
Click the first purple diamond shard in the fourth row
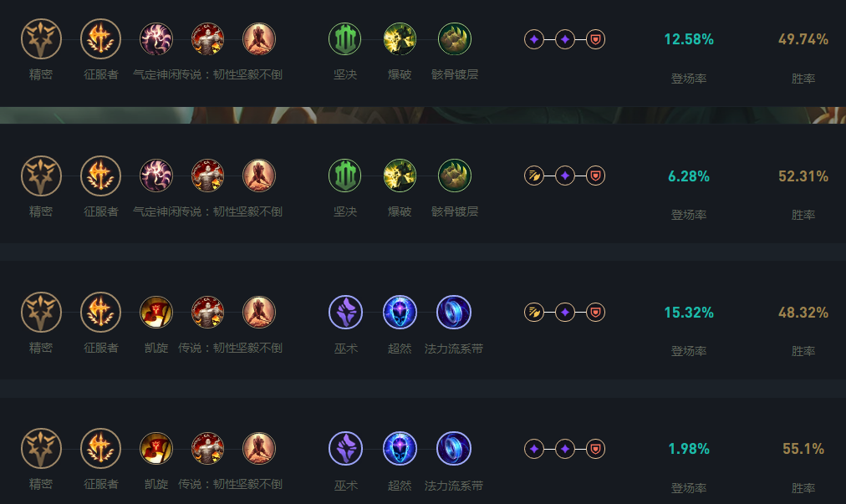point(534,449)
